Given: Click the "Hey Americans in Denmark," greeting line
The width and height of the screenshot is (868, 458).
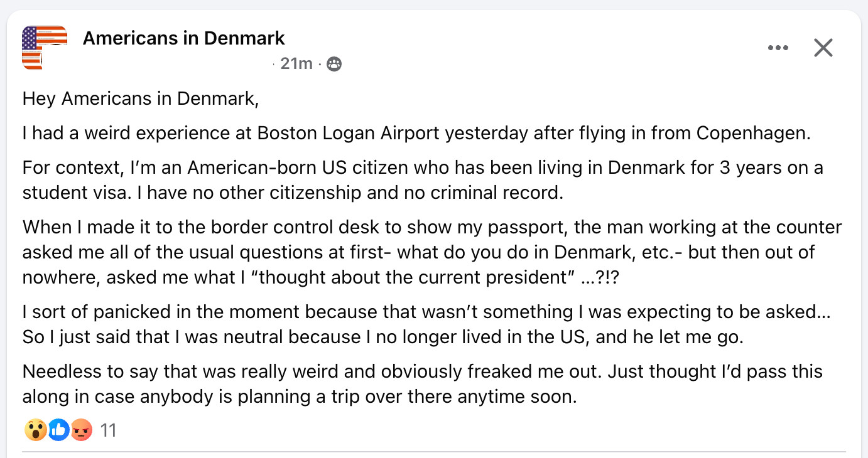Looking at the screenshot, I should tap(141, 99).
